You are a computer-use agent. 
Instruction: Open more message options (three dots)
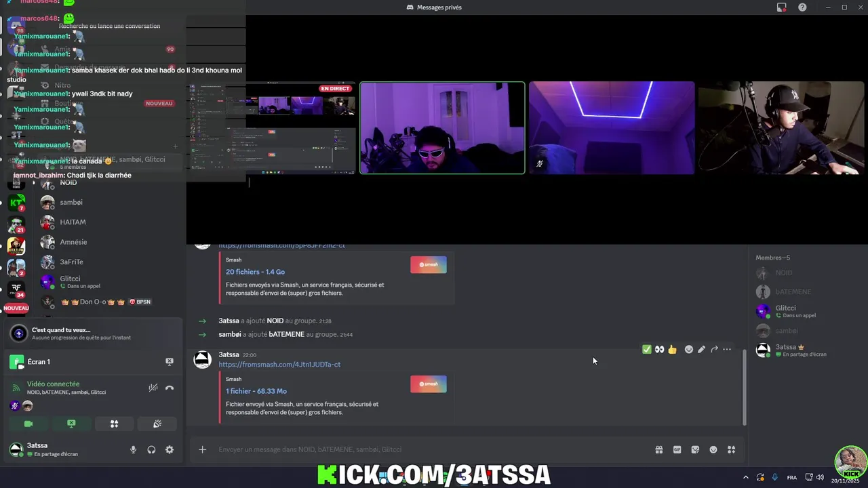click(727, 349)
